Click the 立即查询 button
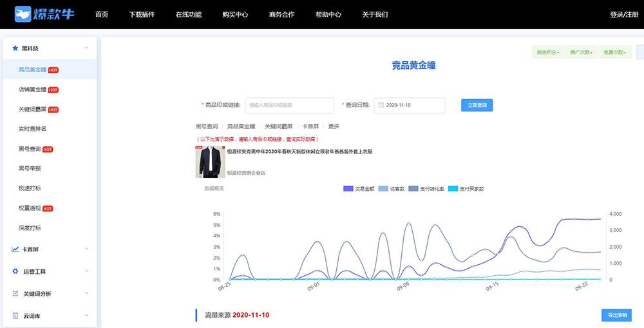 click(477, 105)
